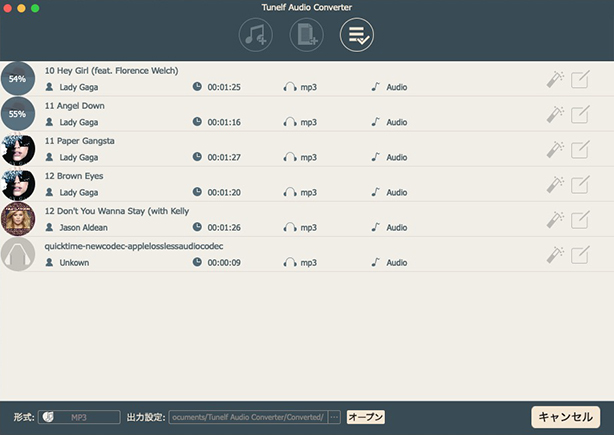Click the 54% progress circle
The image size is (614, 435).
tap(18, 79)
